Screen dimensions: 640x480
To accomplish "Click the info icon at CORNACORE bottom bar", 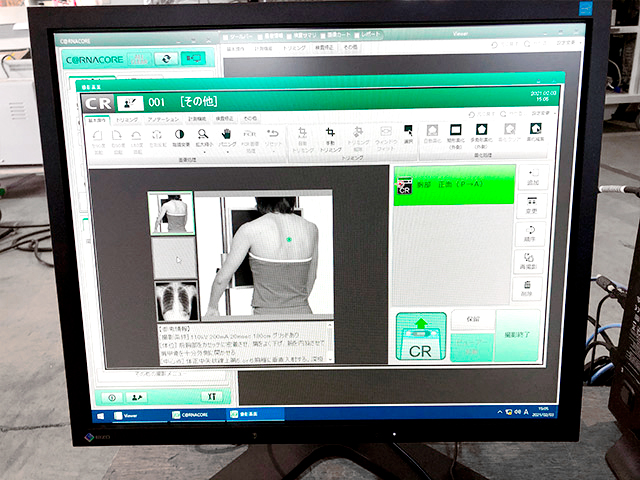I will click(x=112, y=398).
